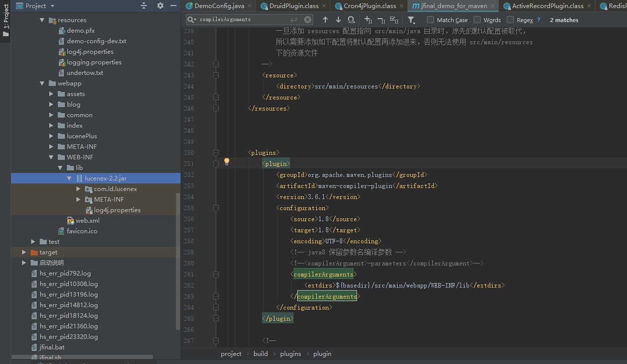Close the ActiveRecordPlugin.class tab
This screenshot has height=364, width=627.
[589, 6]
